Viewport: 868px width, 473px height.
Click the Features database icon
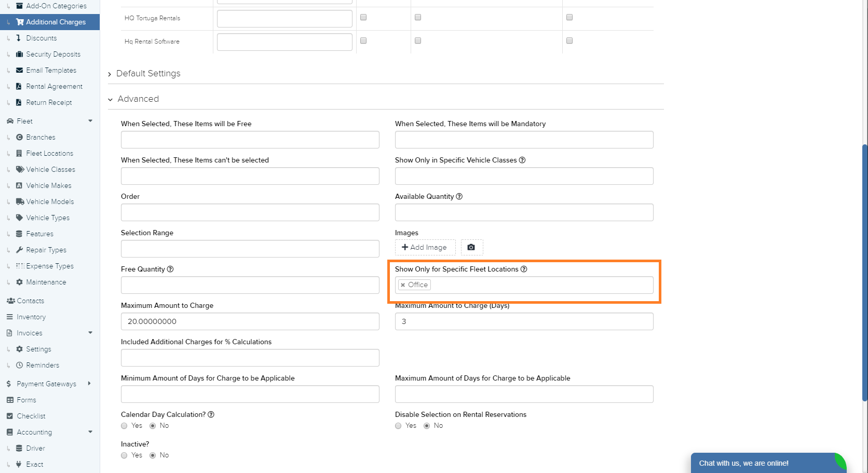[19, 234]
